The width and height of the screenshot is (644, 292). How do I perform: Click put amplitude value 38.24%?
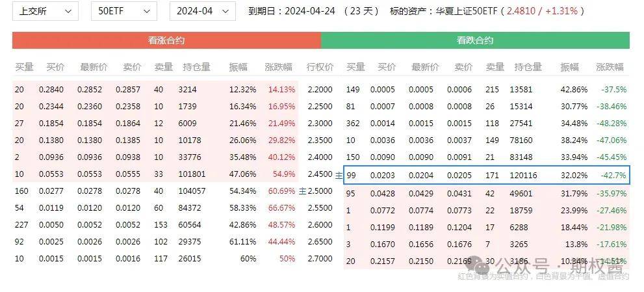click(x=574, y=140)
